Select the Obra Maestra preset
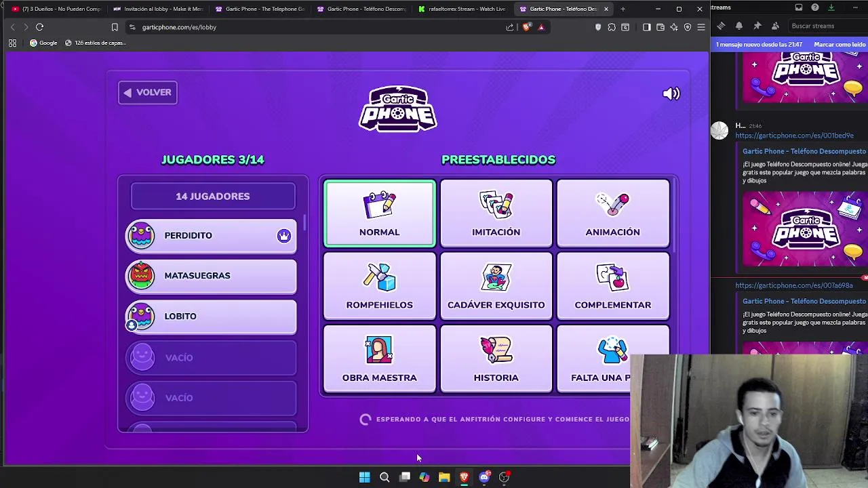Screen dimensions: 868x488 [x=380, y=359]
